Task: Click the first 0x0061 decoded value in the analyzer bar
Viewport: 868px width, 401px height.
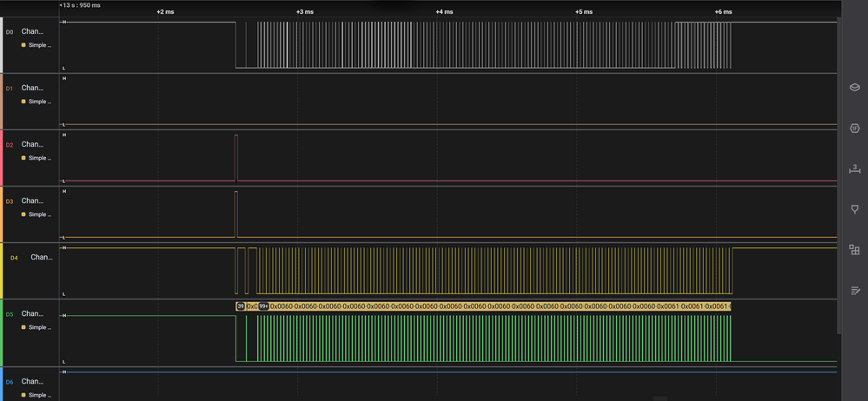Action: [669, 306]
